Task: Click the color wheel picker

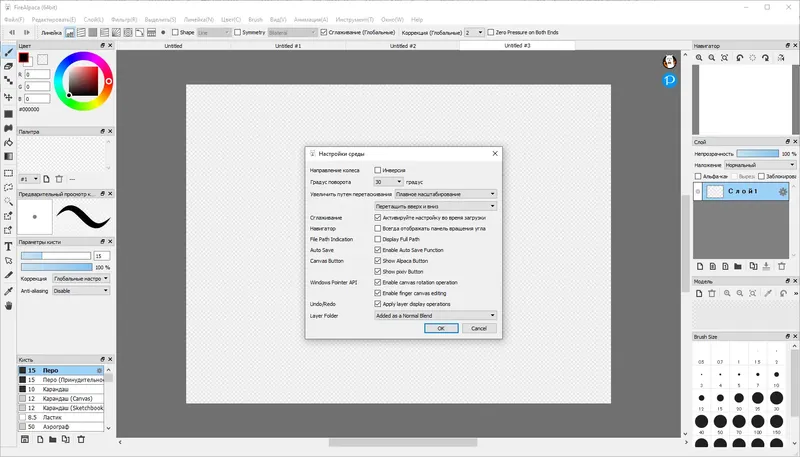Action: click(83, 81)
